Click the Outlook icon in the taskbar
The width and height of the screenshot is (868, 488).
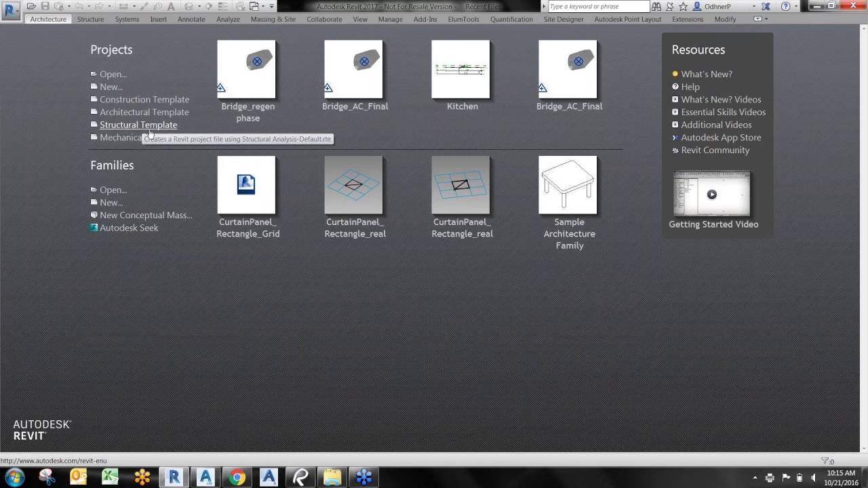79,477
